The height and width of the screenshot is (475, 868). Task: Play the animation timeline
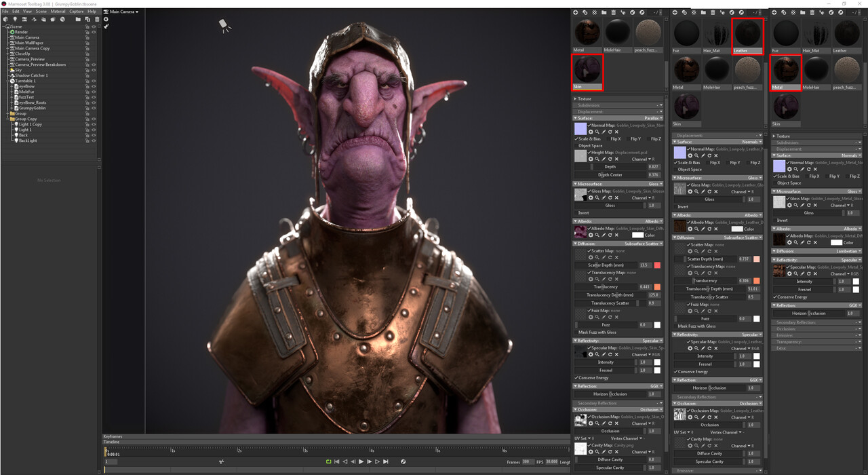361,461
